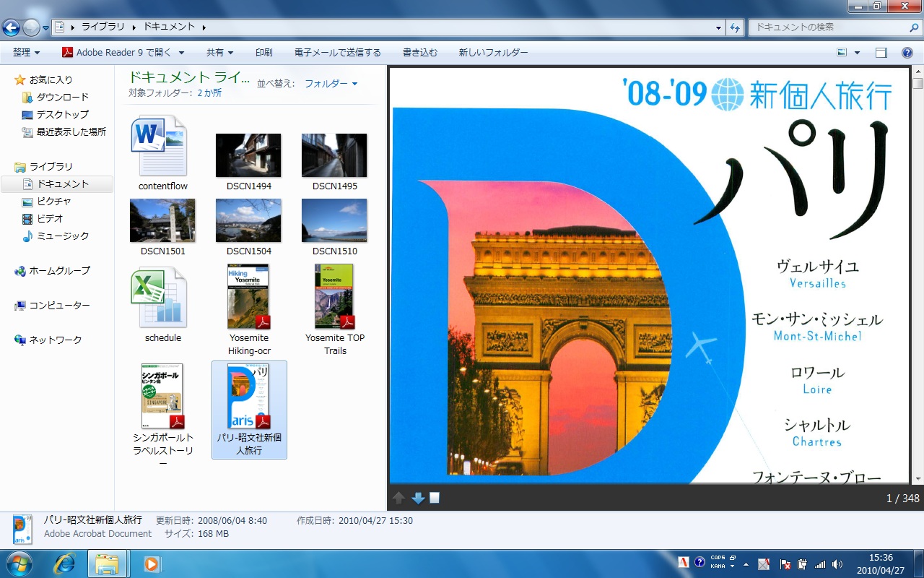Click the previous page arrow in the PDF preview
924x578 pixels.
point(398,497)
